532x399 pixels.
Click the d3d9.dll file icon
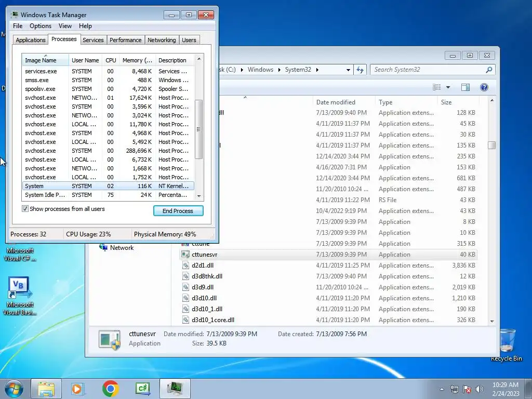(185, 287)
